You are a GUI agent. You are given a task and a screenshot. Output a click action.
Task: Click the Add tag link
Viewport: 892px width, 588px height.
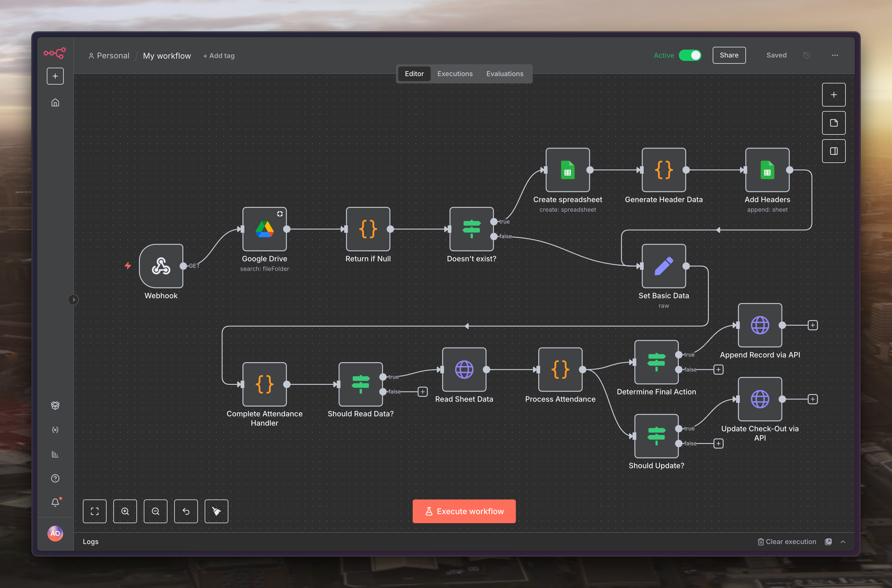click(219, 56)
